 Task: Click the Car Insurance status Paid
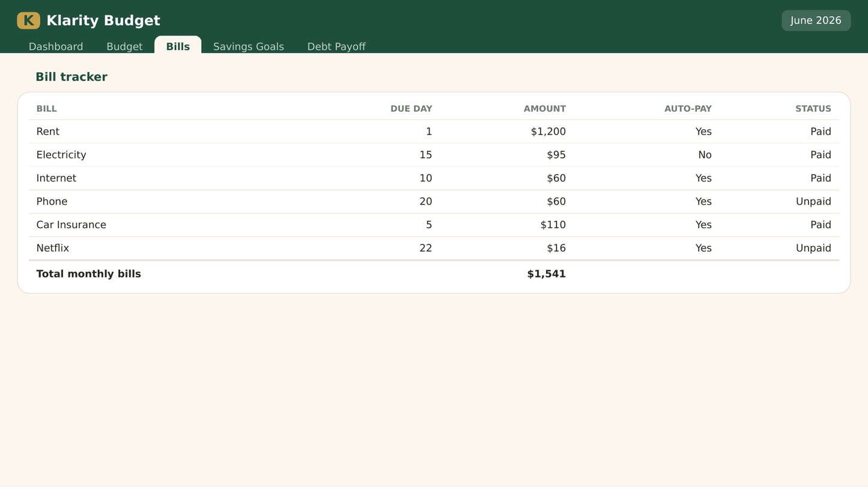pyautogui.click(x=821, y=225)
